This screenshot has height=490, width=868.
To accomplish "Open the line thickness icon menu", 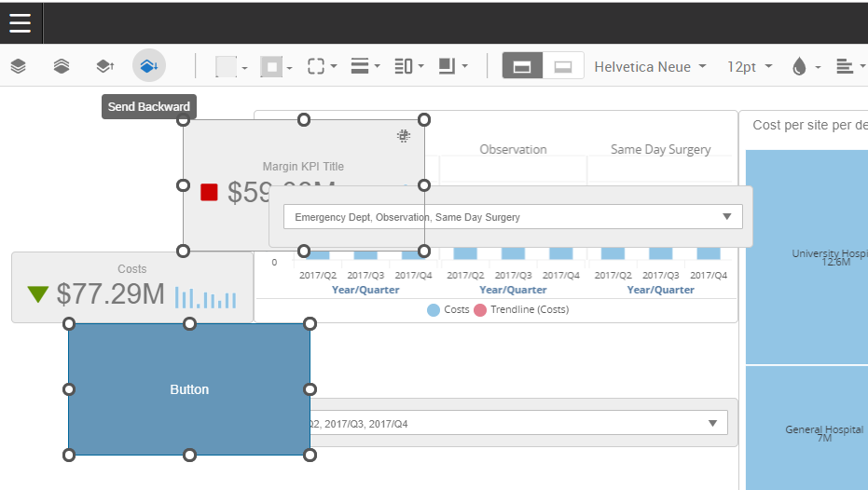I will point(365,66).
